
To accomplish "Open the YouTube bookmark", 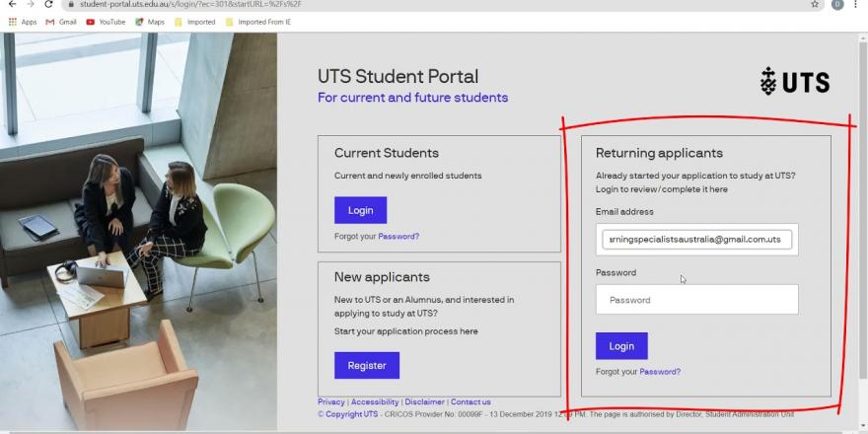I will pyautogui.click(x=106, y=22).
